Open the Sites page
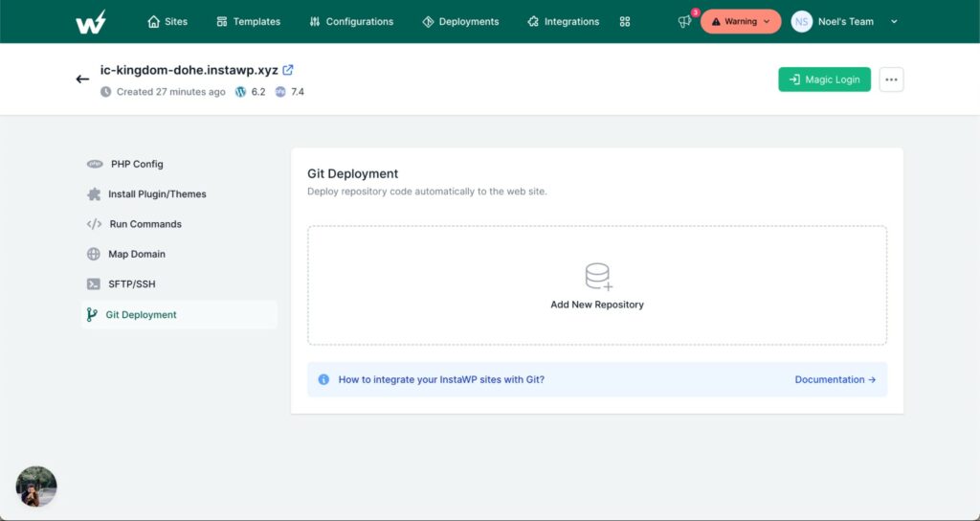The width and height of the screenshot is (980, 521). click(167, 22)
